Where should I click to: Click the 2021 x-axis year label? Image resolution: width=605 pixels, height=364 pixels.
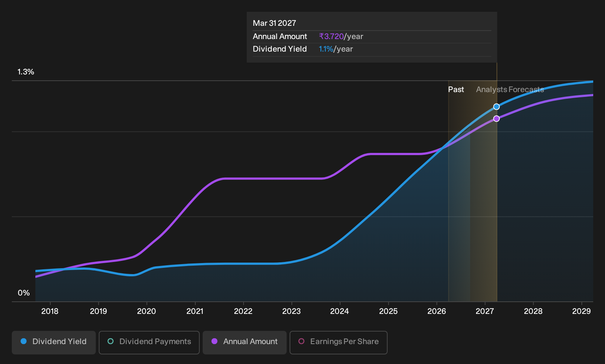pyautogui.click(x=195, y=311)
